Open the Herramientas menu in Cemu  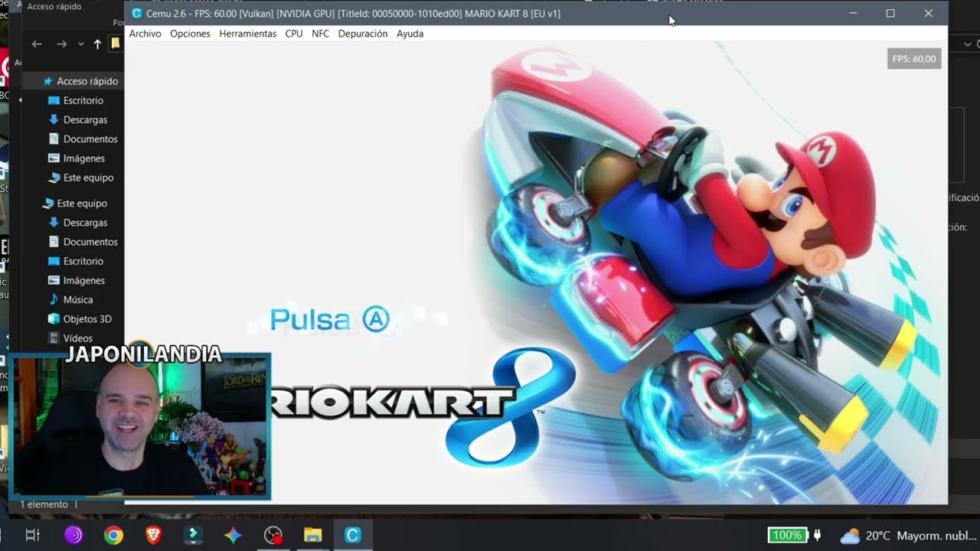click(x=247, y=34)
